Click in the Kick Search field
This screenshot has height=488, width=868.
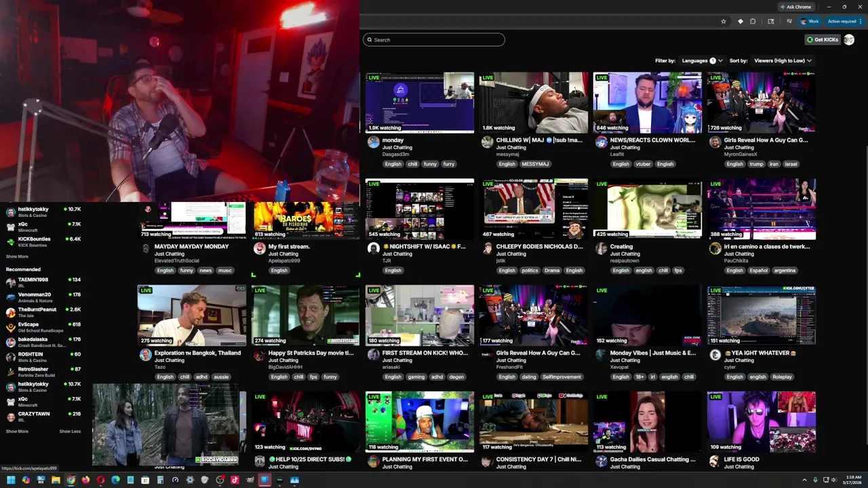(434, 39)
